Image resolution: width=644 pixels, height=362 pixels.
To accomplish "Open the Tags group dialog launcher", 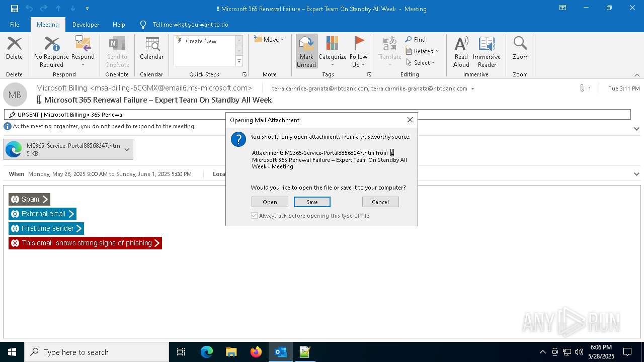I will [369, 74].
